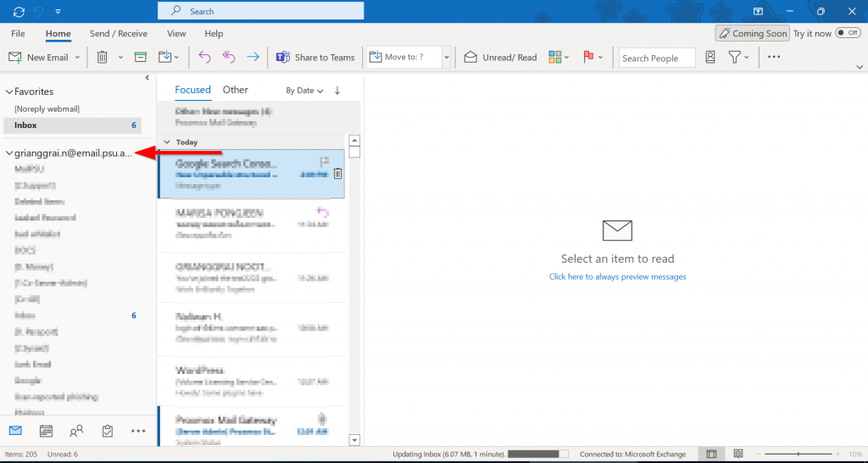Click the message list scroll down arrow

355,440
